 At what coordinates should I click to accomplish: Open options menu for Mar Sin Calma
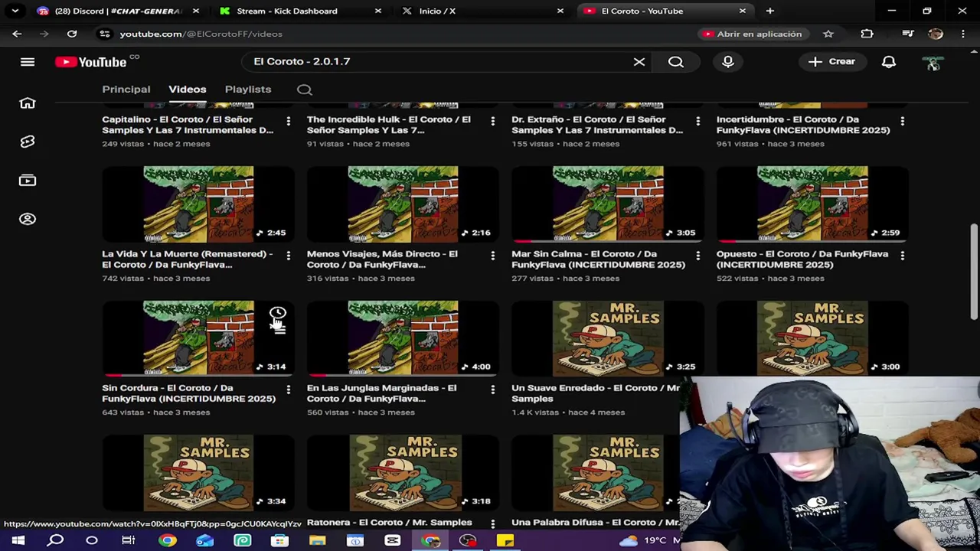pyautogui.click(x=697, y=256)
